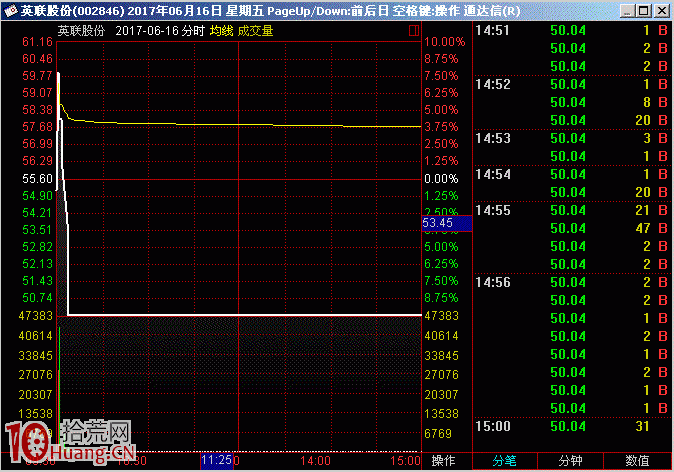Click the 操作 button
This screenshot has width=674, height=472.
pos(444,461)
